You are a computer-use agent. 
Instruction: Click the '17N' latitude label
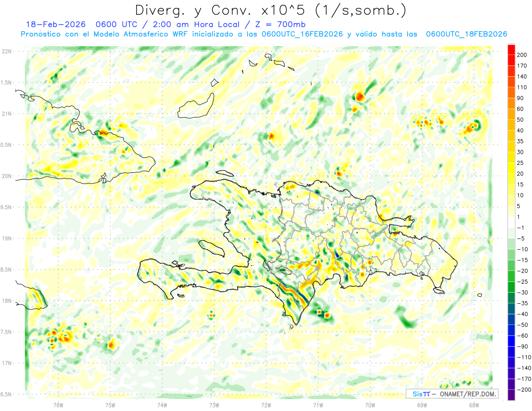[x=7, y=363]
